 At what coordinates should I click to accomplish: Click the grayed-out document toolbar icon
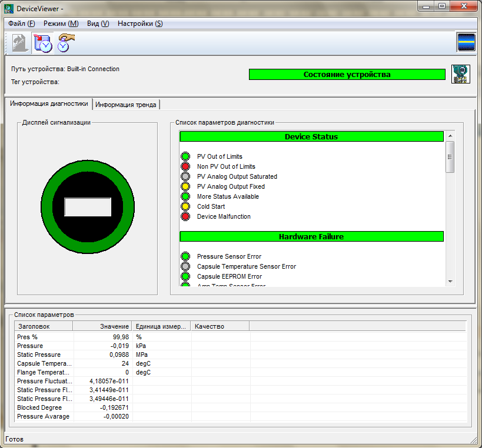tap(19, 43)
